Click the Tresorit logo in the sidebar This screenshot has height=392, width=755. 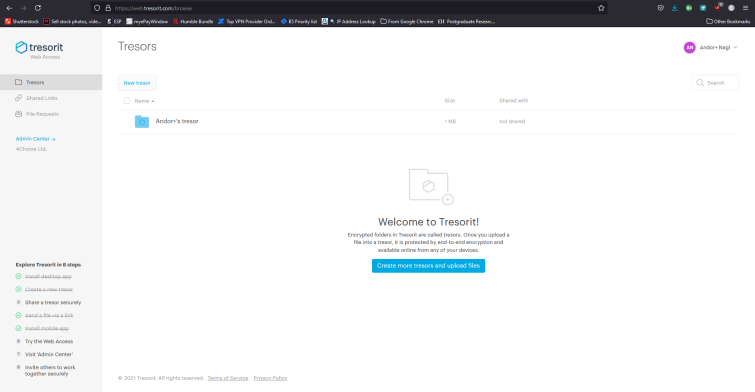tap(39, 47)
